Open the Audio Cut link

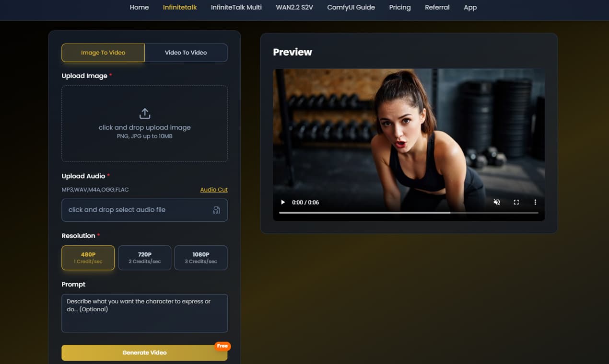[x=213, y=190]
